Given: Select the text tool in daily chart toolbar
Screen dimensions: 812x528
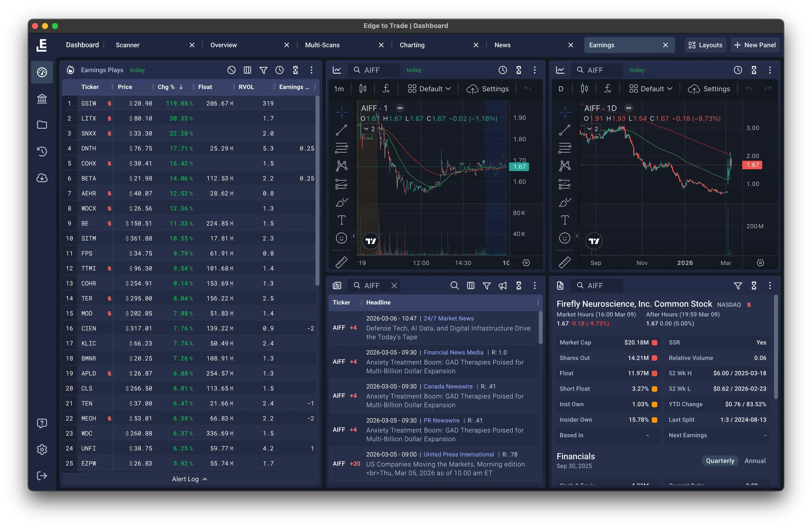Looking at the screenshot, I should coord(565,220).
